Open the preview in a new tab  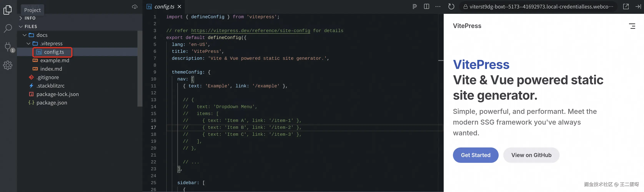coord(626,7)
